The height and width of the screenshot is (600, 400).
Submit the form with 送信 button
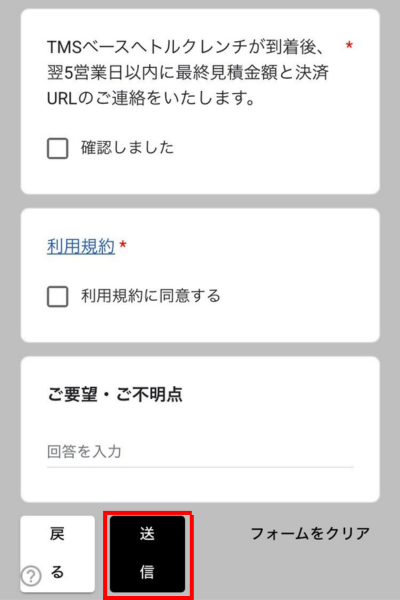(x=148, y=553)
